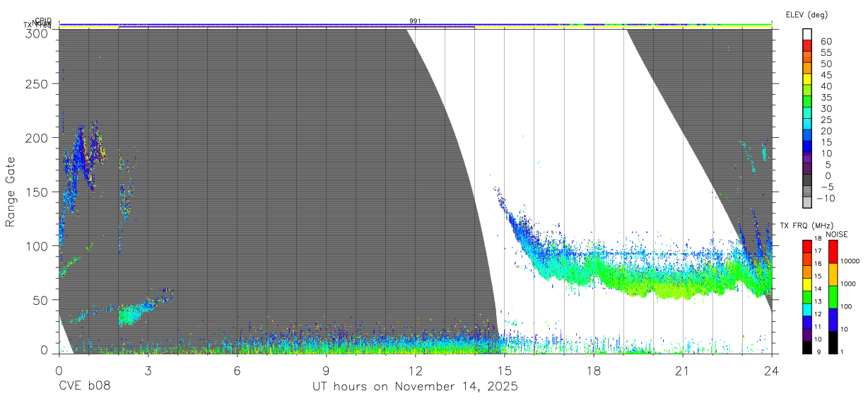
Task: Click the x-axis tick label 15
Action: pos(505,370)
